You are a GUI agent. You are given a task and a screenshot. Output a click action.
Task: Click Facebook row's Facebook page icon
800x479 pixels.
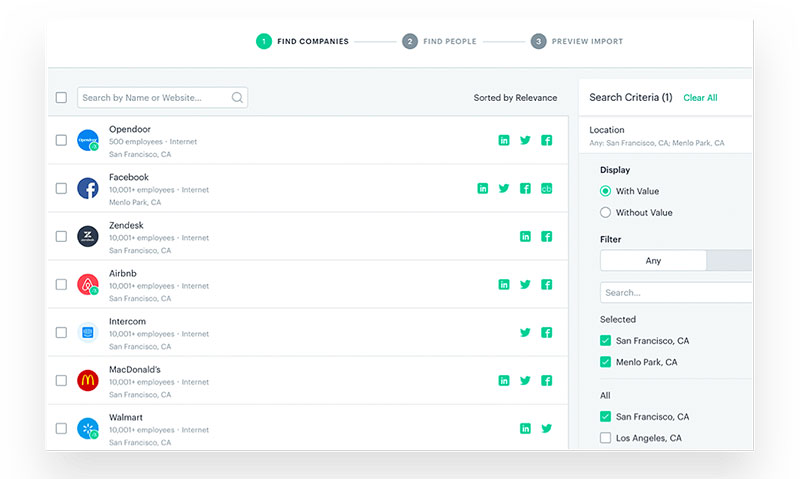point(525,188)
